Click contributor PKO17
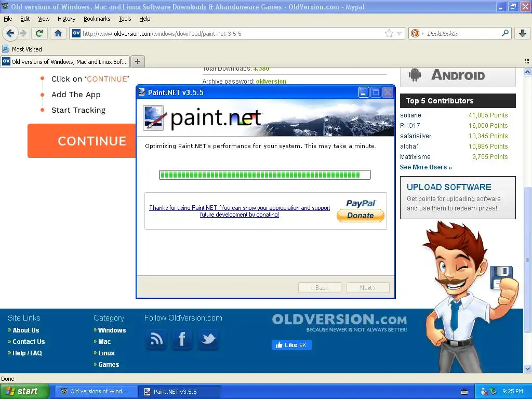This screenshot has height=399, width=532. click(410, 126)
